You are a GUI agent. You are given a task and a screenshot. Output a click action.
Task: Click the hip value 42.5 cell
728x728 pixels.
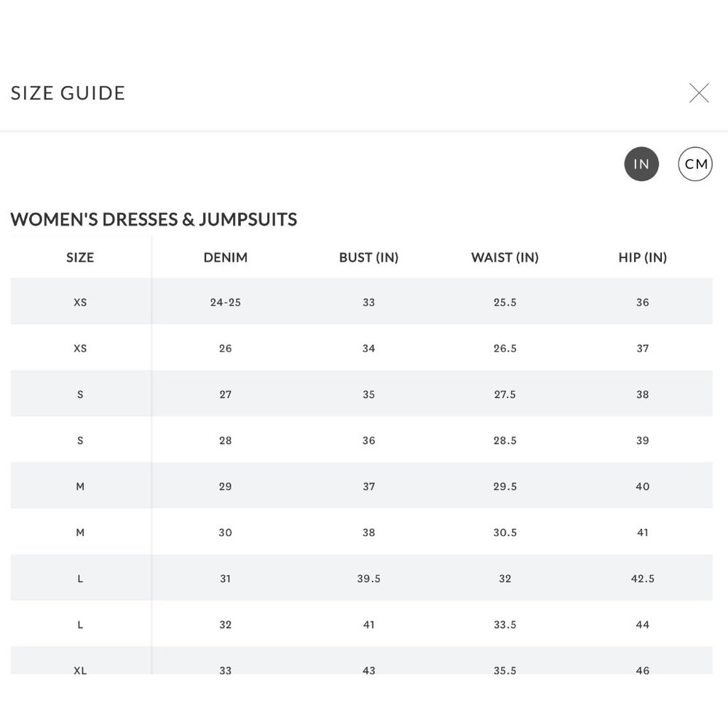click(x=643, y=579)
